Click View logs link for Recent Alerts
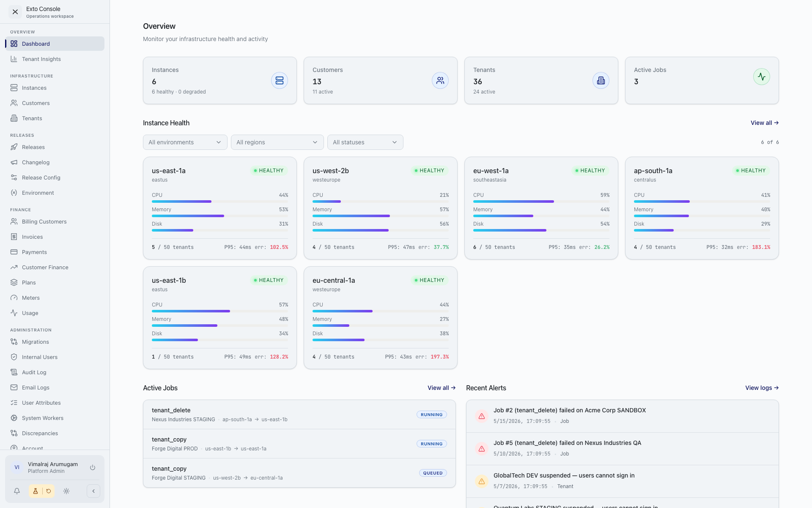Image resolution: width=812 pixels, height=508 pixels. point(762,388)
